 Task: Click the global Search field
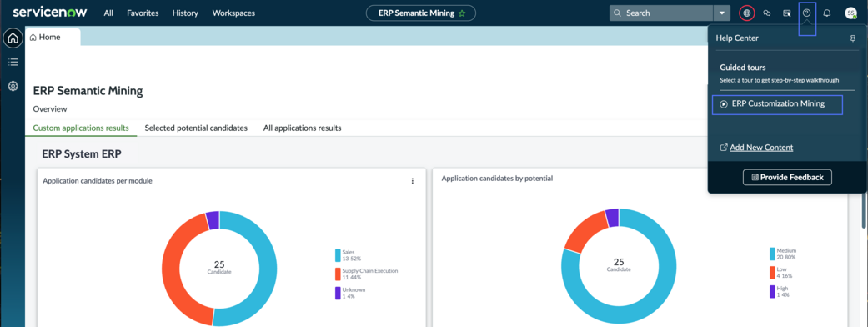661,13
